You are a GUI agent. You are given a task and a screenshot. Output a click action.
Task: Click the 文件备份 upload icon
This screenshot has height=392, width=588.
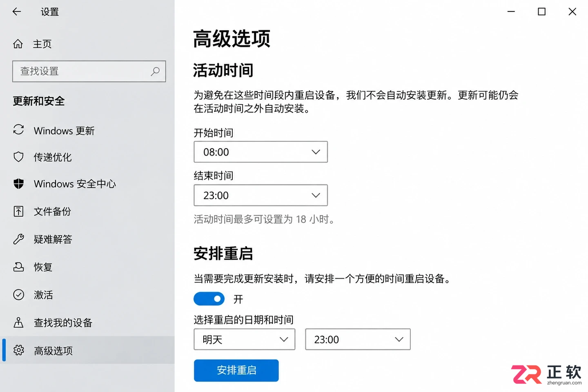pyautogui.click(x=18, y=211)
